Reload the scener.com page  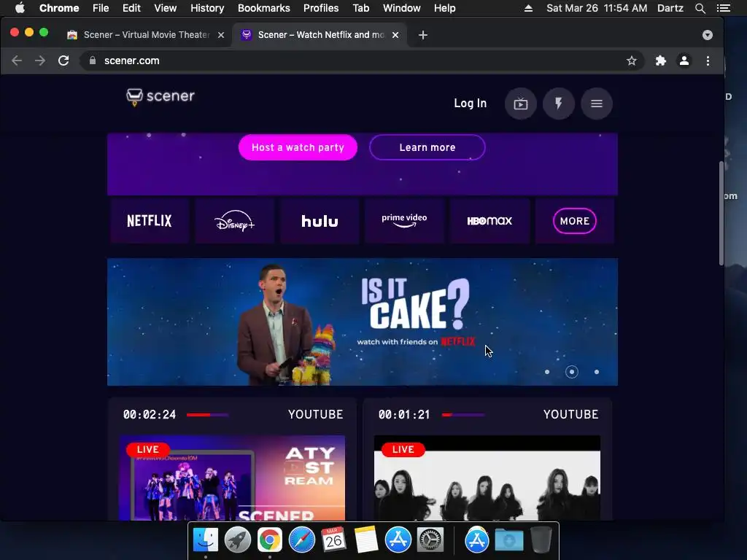click(x=63, y=61)
